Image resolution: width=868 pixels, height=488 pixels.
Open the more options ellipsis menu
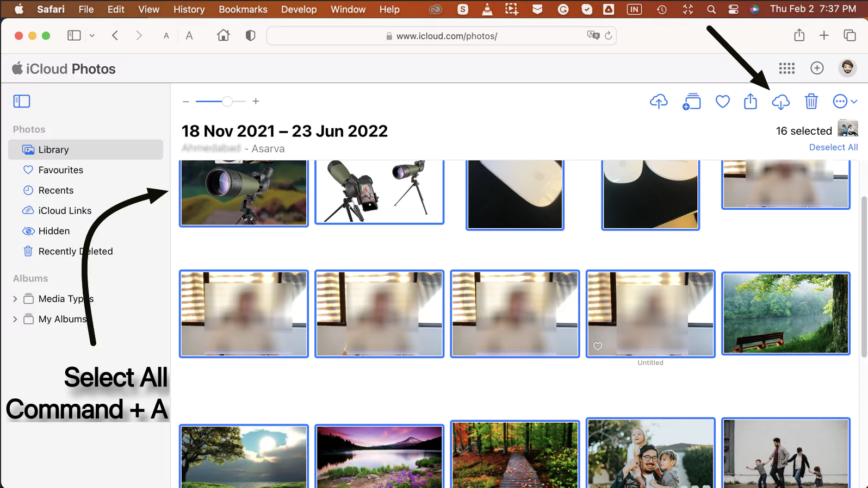point(845,102)
